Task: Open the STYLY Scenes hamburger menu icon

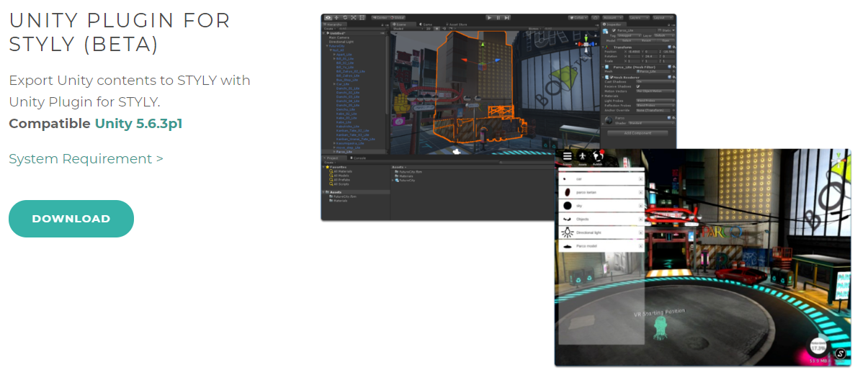Action: pyautogui.click(x=567, y=157)
